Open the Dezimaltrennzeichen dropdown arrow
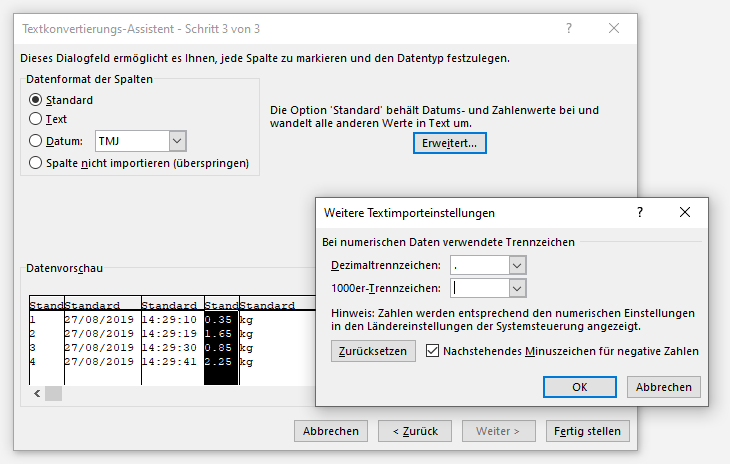Viewport: 730px width, 464px height. (x=517, y=265)
